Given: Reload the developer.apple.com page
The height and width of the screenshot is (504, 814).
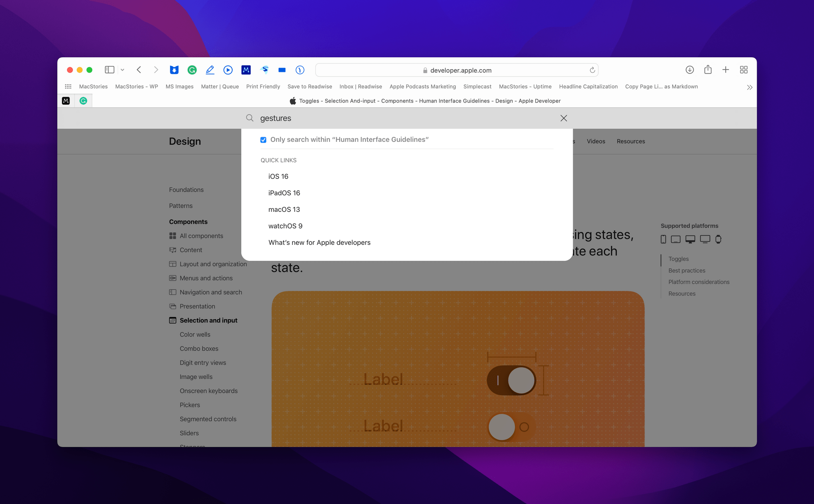Looking at the screenshot, I should click(x=592, y=70).
